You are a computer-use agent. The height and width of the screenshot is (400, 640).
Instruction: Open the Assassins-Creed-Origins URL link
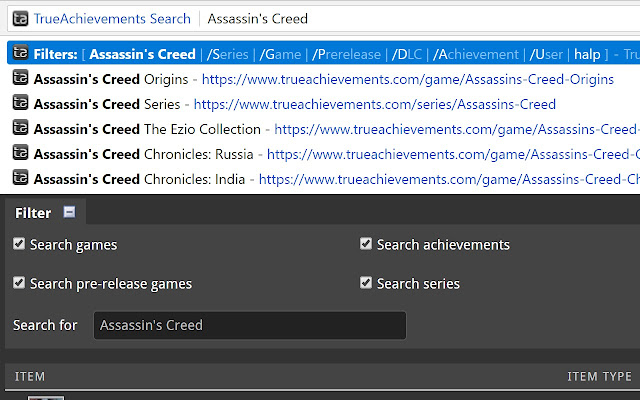[408, 79]
